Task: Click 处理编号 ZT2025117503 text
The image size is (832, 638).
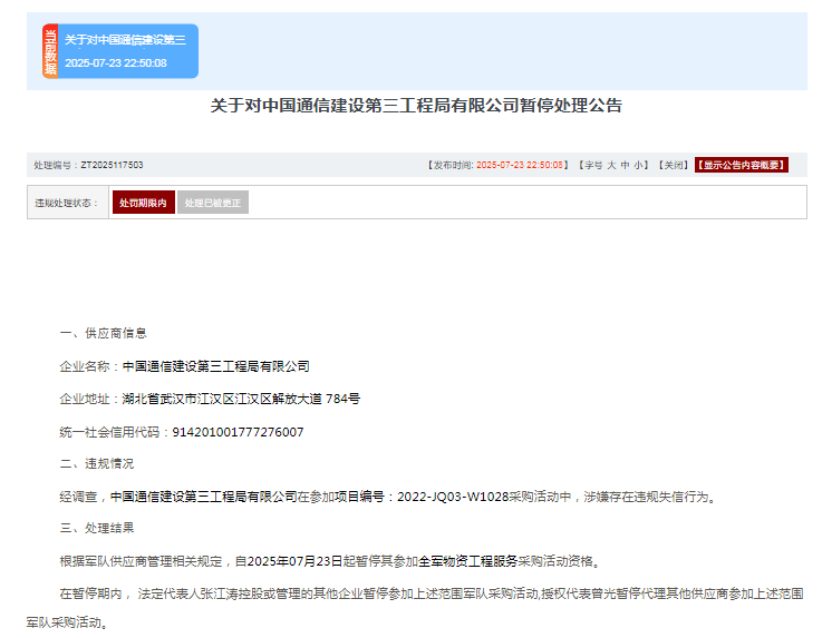Action: (x=89, y=165)
